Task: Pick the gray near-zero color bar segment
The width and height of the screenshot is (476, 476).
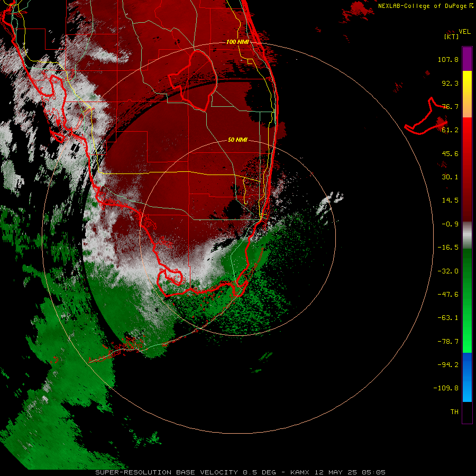Action: click(x=467, y=235)
